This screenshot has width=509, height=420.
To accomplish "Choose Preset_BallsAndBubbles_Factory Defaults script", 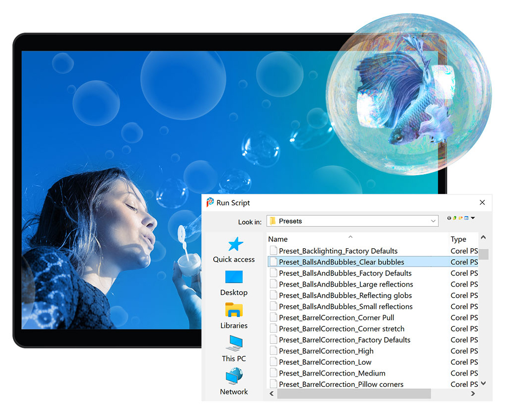I will [x=374, y=273].
